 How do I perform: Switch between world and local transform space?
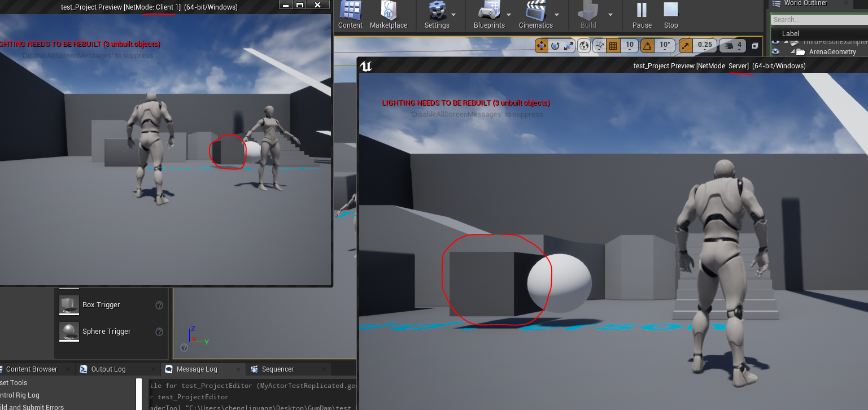[584, 45]
